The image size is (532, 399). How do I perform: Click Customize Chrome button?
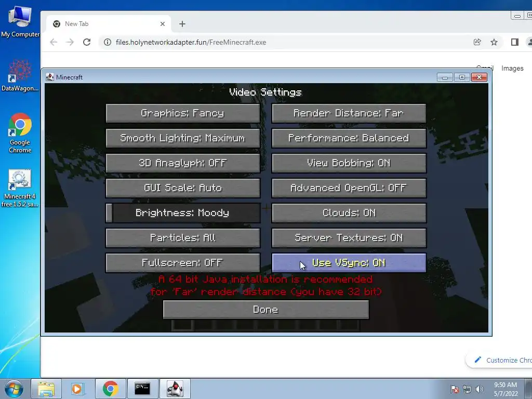tap(500, 360)
